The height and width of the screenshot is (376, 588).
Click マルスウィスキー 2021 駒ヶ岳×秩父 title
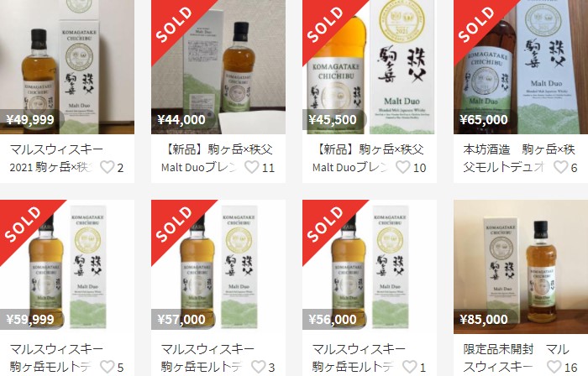click(56, 158)
